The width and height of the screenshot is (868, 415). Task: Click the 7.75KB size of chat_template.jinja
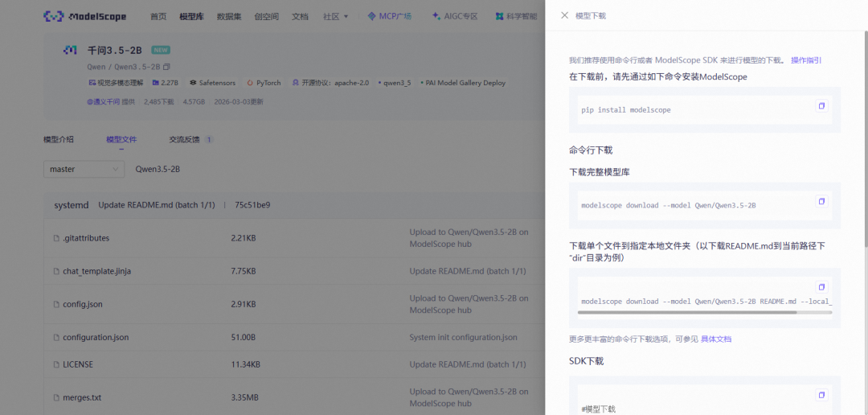point(244,272)
